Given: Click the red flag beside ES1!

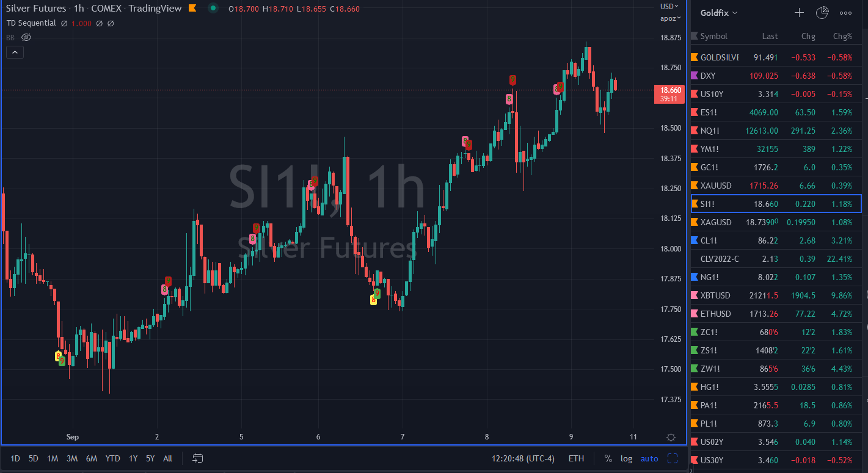Looking at the screenshot, I should (x=694, y=112).
